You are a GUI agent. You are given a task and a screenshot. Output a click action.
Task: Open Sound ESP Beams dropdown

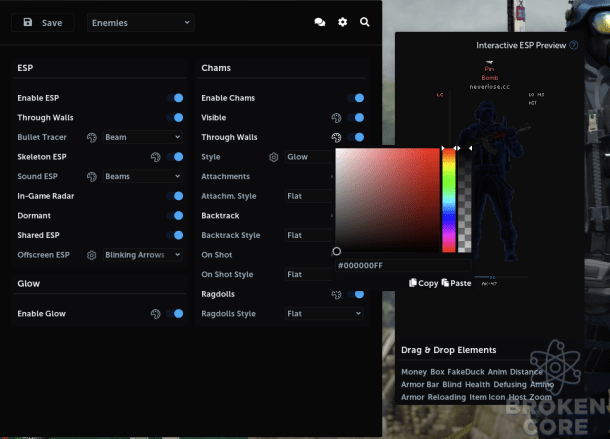[x=142, y=177]
